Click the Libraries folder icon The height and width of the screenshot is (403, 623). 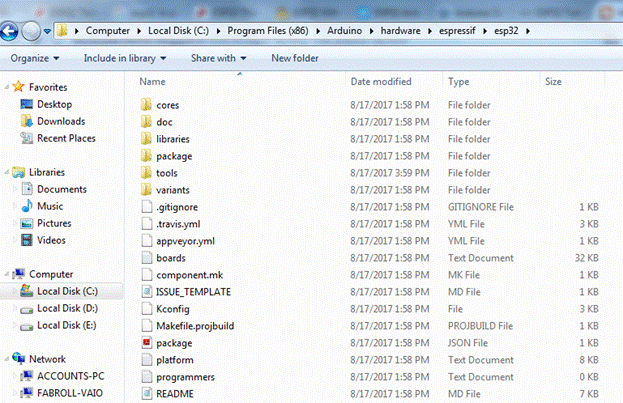pos(19,172)
